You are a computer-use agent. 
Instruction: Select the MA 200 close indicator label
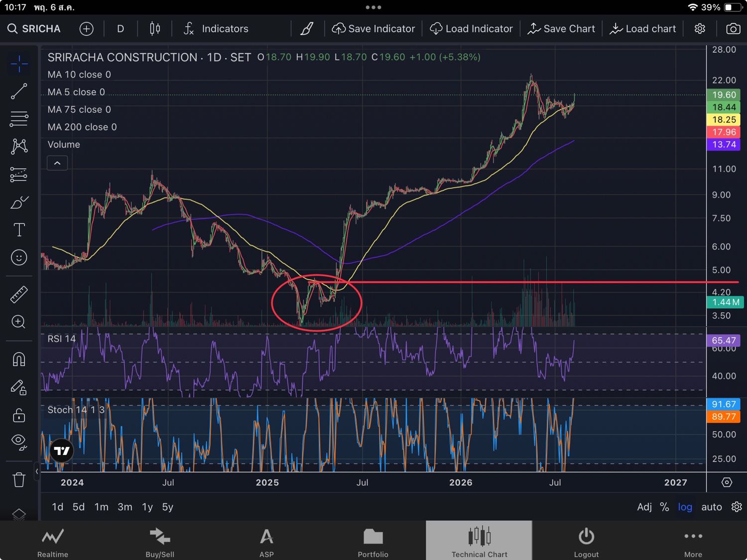tap(82, 127)
